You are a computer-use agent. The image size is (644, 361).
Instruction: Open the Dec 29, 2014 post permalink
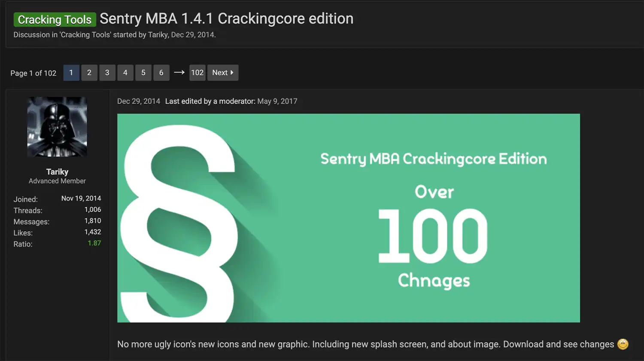click(138, 101)
